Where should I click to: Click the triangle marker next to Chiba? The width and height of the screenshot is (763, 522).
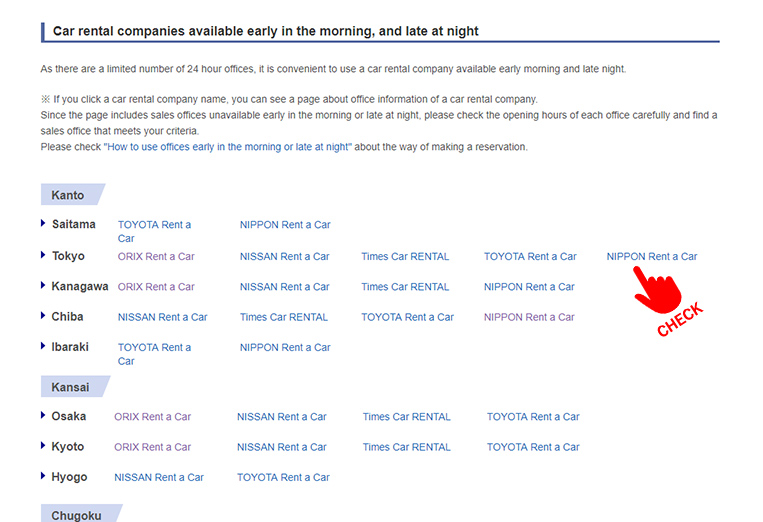pos(44,316)
